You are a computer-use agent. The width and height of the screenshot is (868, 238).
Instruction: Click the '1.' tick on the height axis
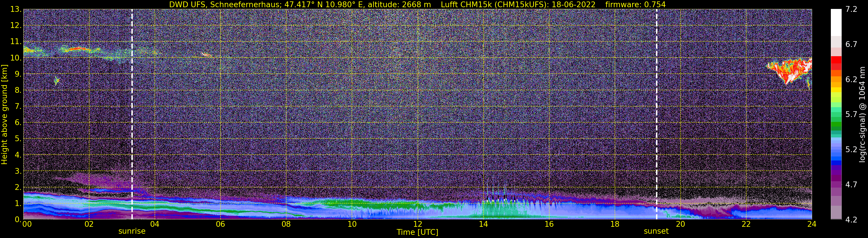(18, 204)
